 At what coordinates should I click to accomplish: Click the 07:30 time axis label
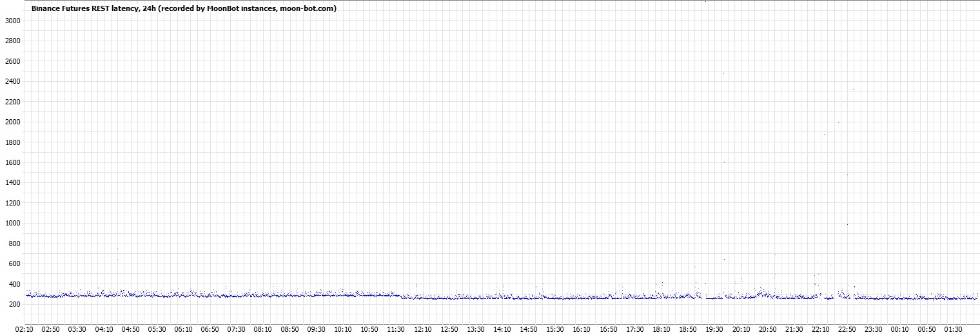[236, 329]
